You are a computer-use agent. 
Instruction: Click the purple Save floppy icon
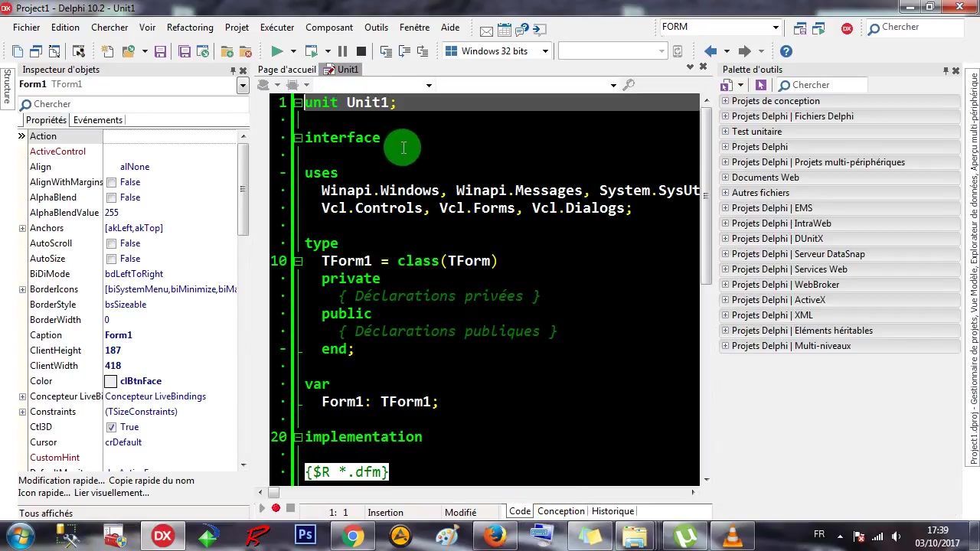coord(160,51)
